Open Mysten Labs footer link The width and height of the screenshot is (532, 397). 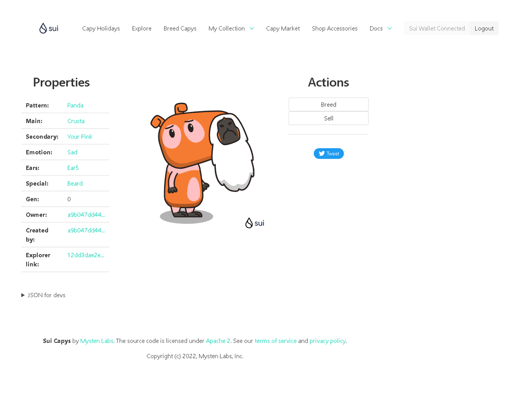(97, 341)
